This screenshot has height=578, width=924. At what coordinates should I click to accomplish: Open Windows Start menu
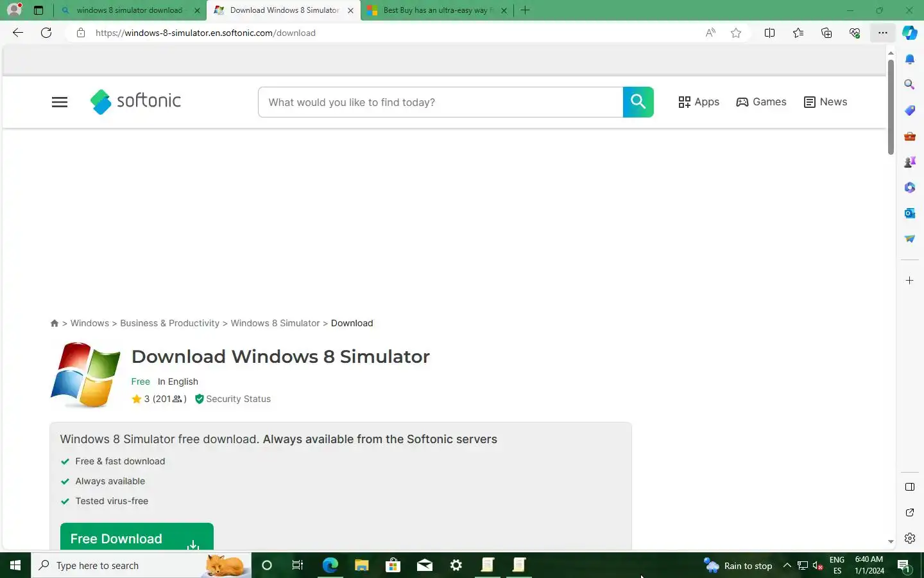coord(15,565)
